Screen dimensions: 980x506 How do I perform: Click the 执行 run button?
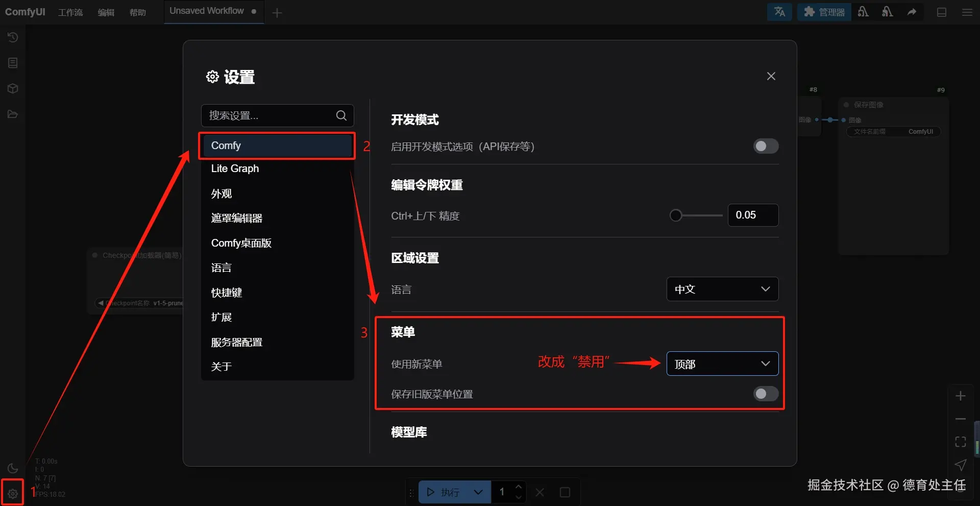pyautogui.click(x=443, y=492)
